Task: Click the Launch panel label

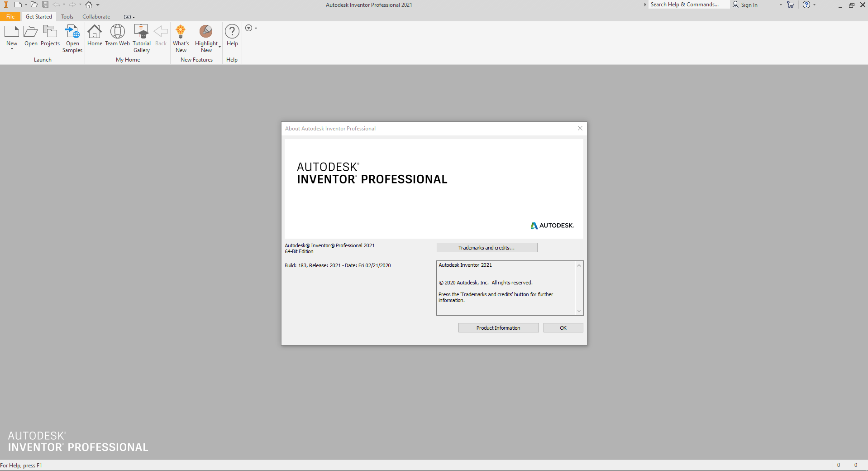Action: click(x=43, y=60)
